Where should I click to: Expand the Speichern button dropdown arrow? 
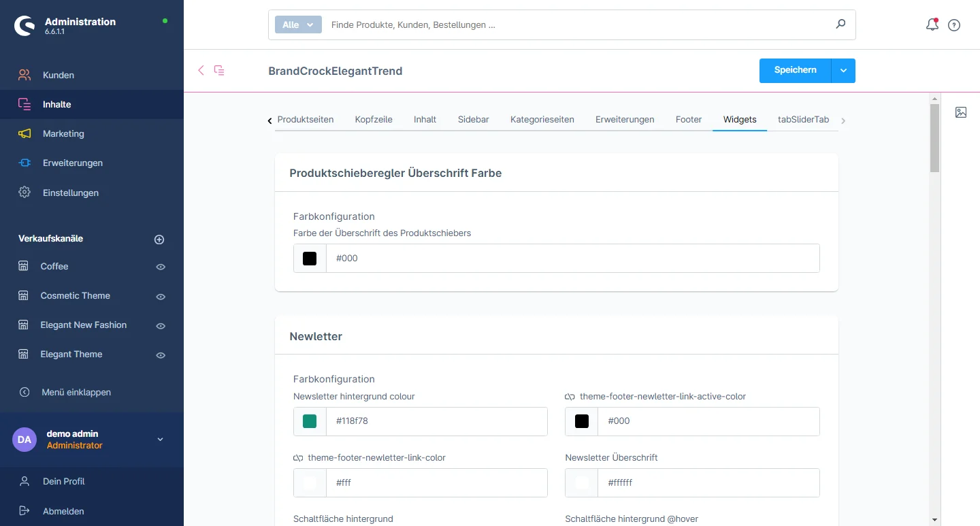click(x=843, y=71)
